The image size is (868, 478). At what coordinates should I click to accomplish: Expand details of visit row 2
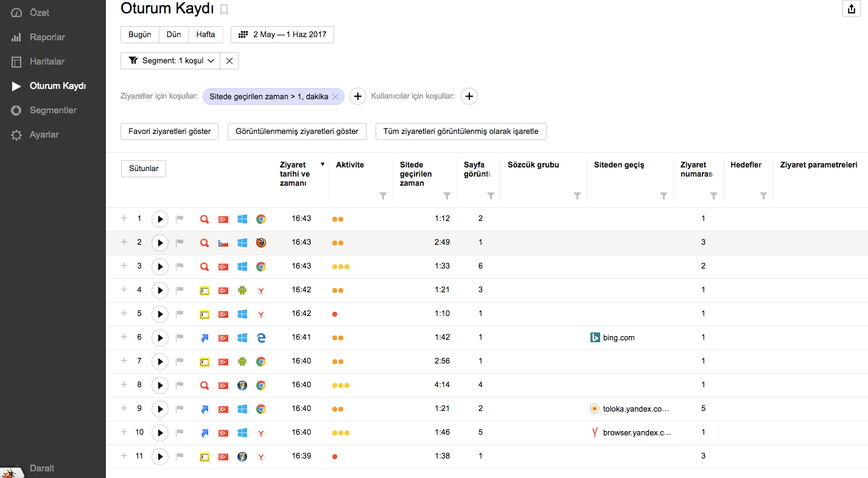click(x=124, y=242)
